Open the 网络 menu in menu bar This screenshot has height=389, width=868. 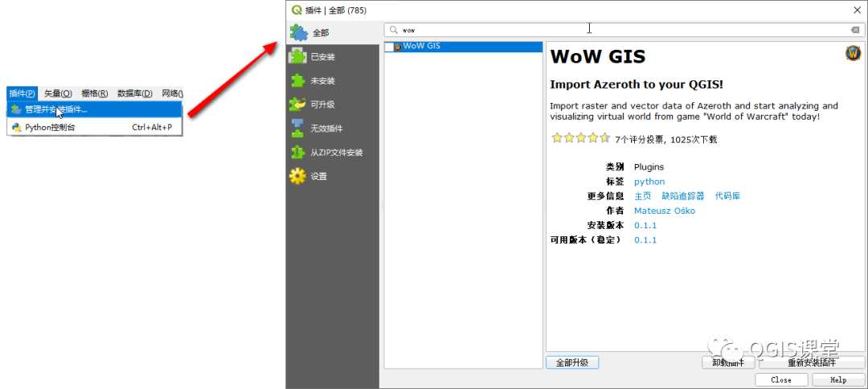[x=172, y=93]
